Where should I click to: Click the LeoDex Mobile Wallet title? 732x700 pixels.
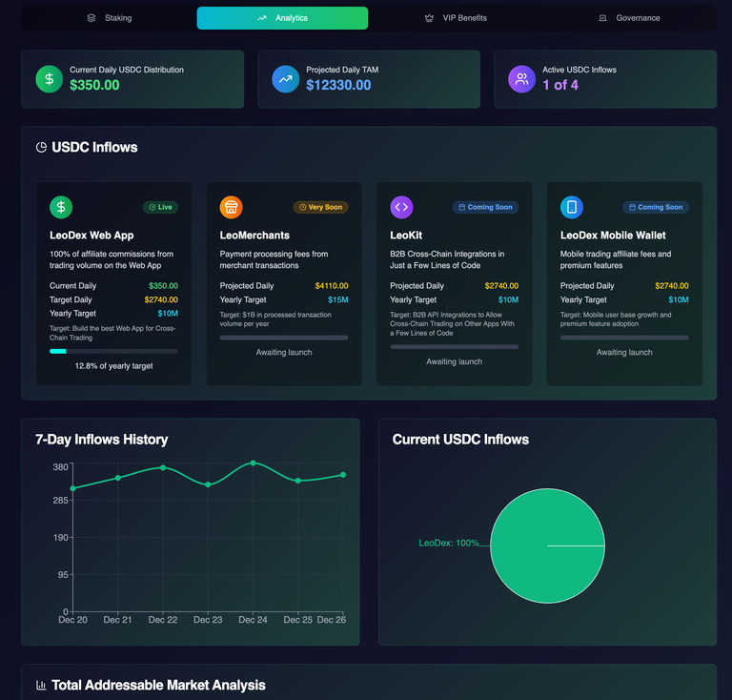coord(613,236)
